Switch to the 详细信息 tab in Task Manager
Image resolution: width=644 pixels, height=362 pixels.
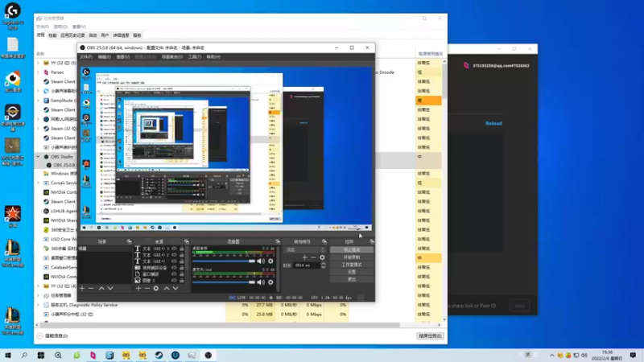pos(121,35)
